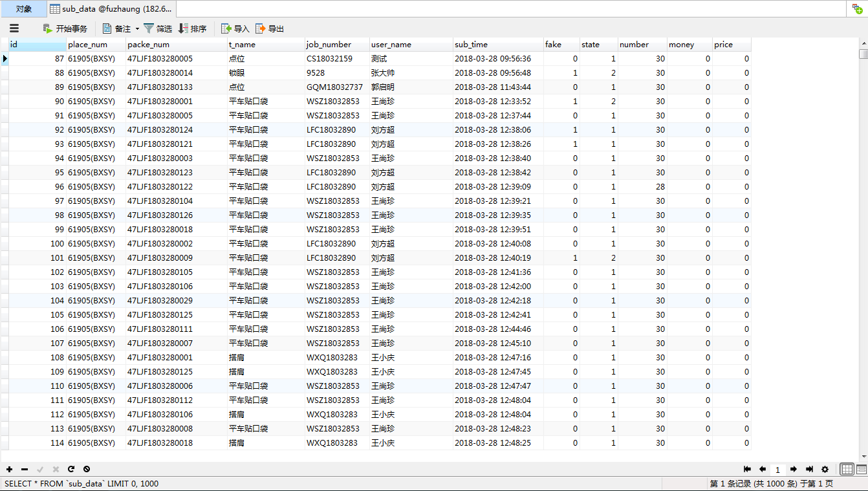The height and width of the screenshot is (491, 868).
Task: Click the fake column header
Action: tap(561, 45)
